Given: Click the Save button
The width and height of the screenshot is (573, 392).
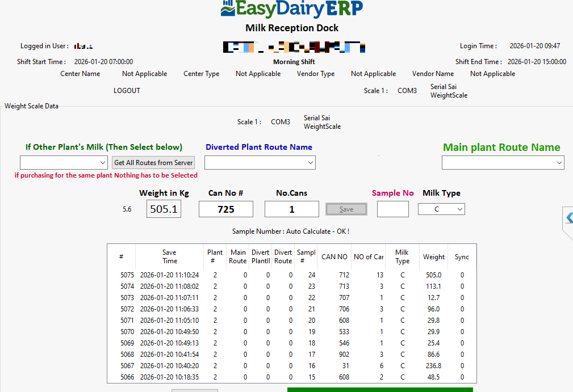Looking at the screenshot, I should pos(346,209).
